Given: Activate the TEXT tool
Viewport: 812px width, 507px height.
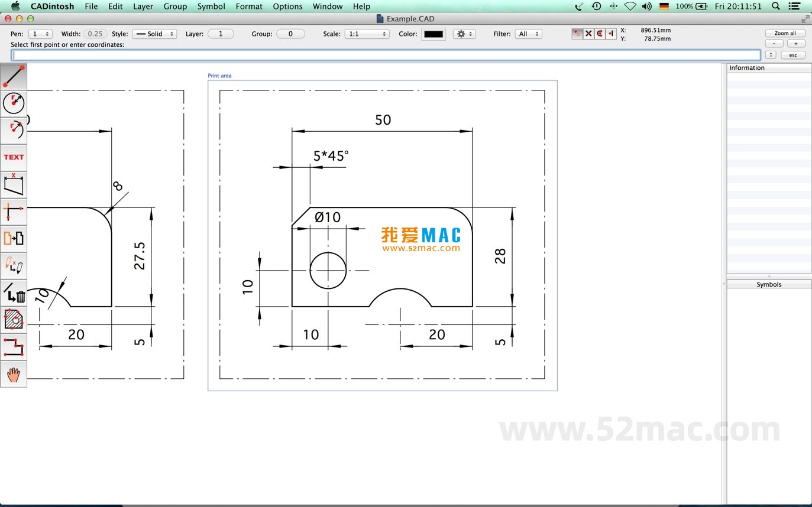Looking at the screenshot, I should [14, 157].
